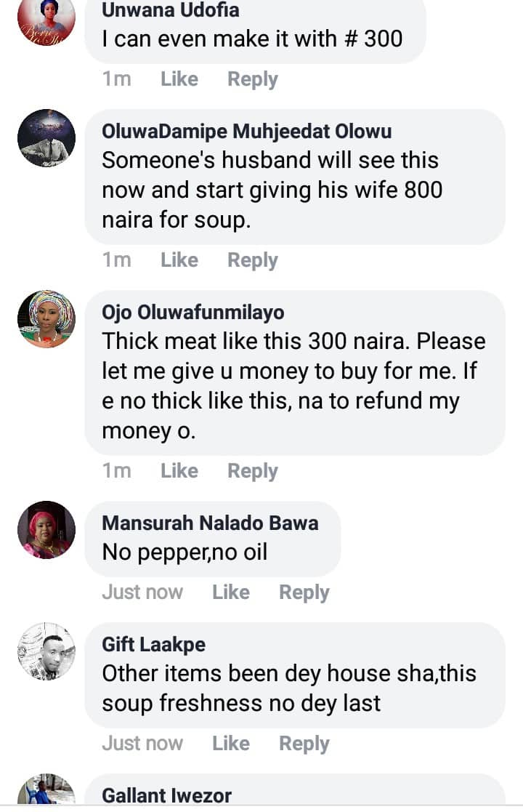View Mansurah Nalado Bawa's profile picture
Image resolution: width=523 pixels, height=812 pixels.
[46, 530]
